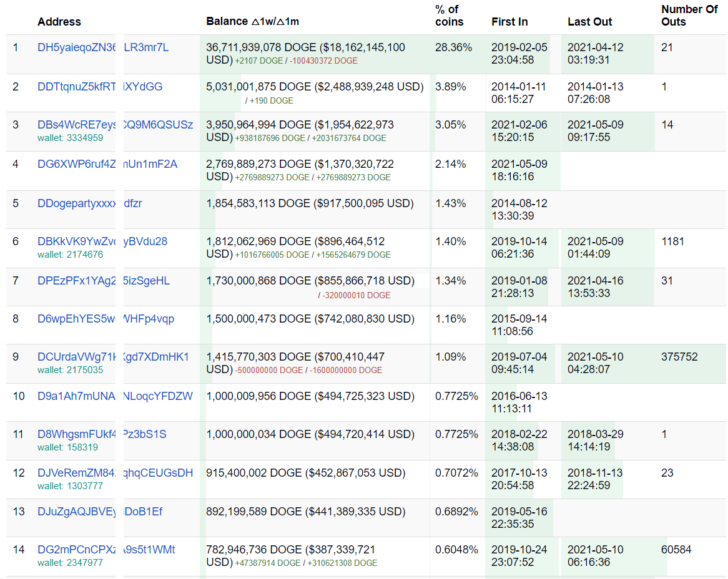This screenshot has height=579, width=728.
Task: Select balance 2,769,889,273 DOGE text
Action: [x=258, y=164]
